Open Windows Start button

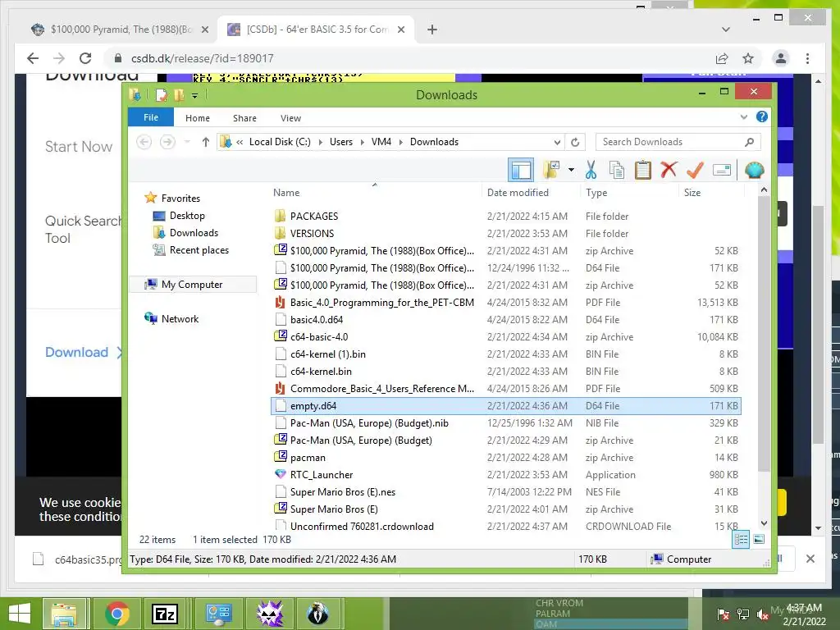pyautogui.click(x=20, y=614)
